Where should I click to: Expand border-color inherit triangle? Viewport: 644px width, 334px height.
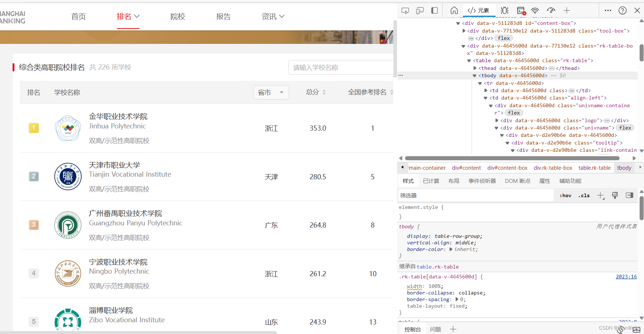tap(451, 249)
